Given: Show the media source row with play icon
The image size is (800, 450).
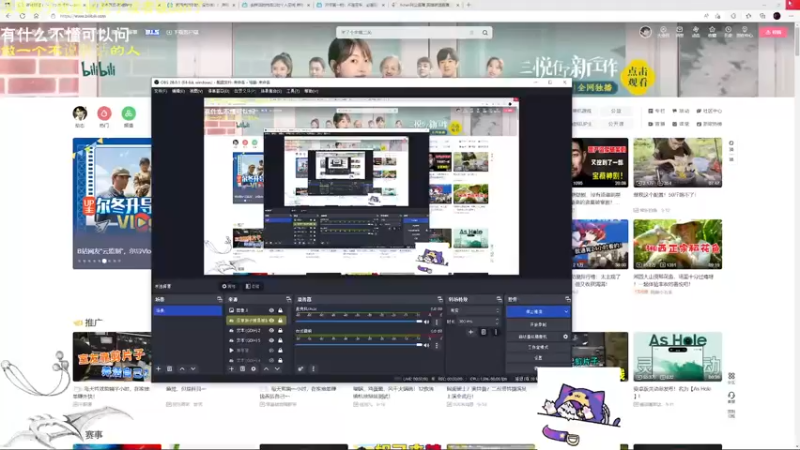Looking at the screenshot, I should (x=271, y=351).
